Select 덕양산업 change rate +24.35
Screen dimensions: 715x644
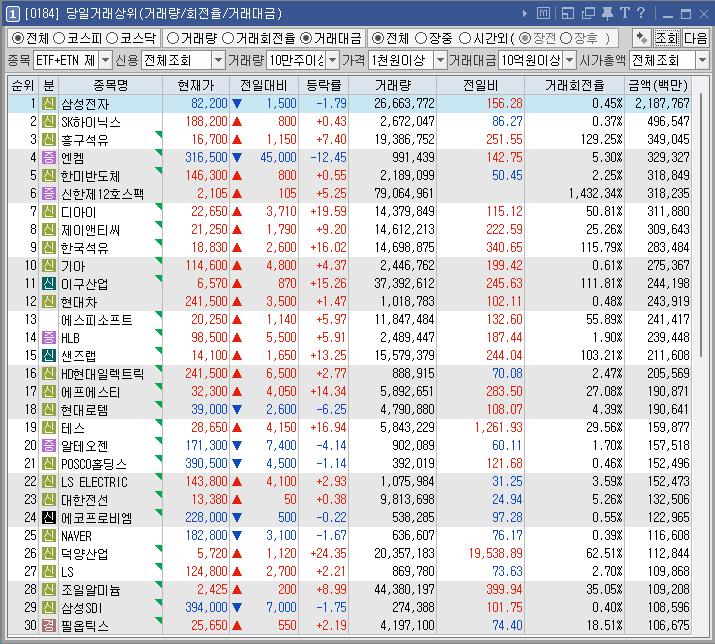328,553
